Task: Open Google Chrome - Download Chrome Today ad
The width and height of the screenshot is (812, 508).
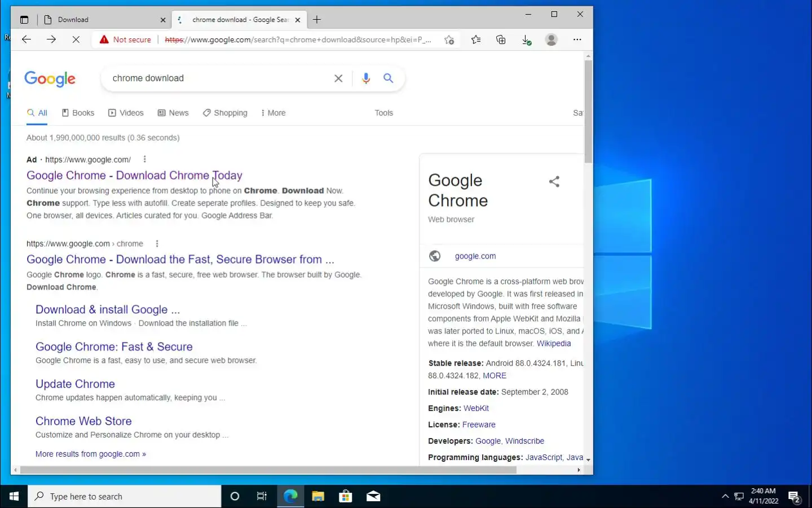Action: [x=134, y=176]
